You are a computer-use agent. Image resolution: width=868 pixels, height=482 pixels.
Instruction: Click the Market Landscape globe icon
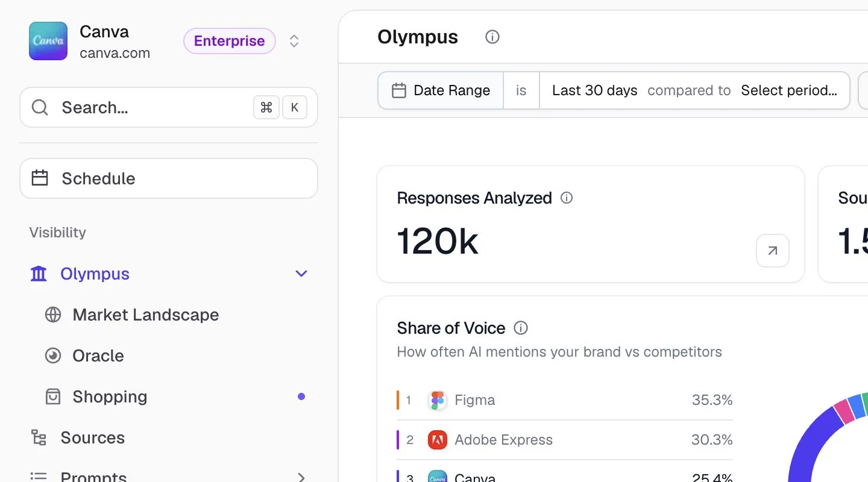click(x=53, y=315)
